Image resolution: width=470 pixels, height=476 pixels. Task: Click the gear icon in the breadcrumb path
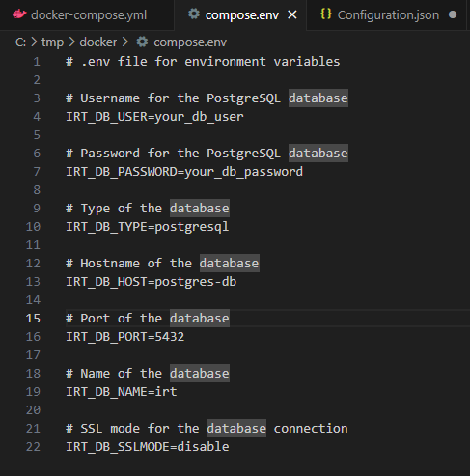(x=142, y=42)
